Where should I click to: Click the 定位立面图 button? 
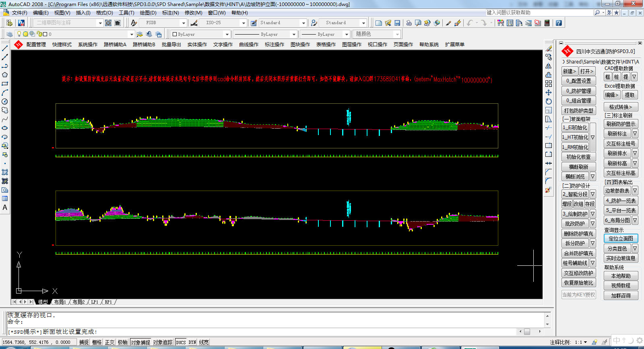click(621, 238)
